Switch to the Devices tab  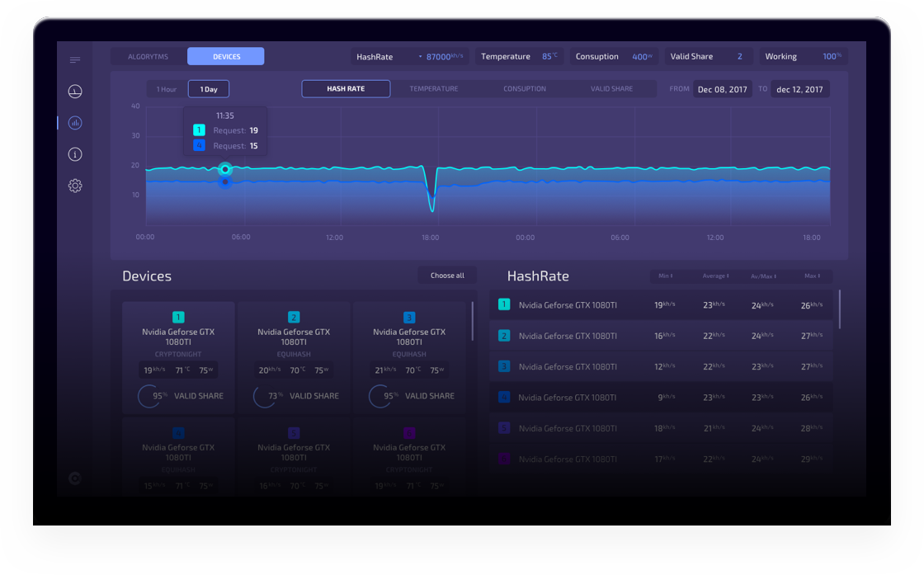(x=226, y=57)
